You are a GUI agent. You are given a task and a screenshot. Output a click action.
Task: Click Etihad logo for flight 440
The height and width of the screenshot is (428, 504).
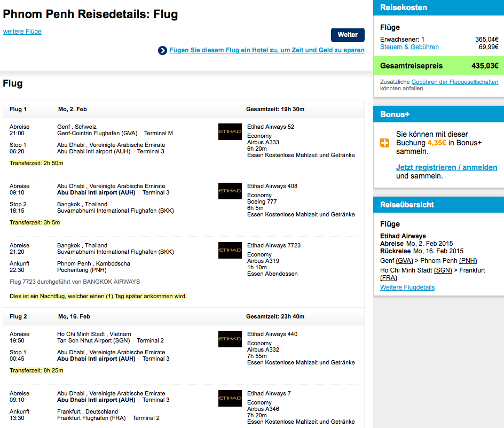pos(230,339)
